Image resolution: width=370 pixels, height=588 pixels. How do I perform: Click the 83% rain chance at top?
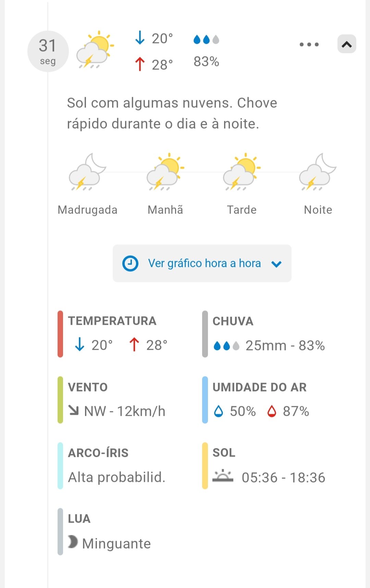click(206, 62)
